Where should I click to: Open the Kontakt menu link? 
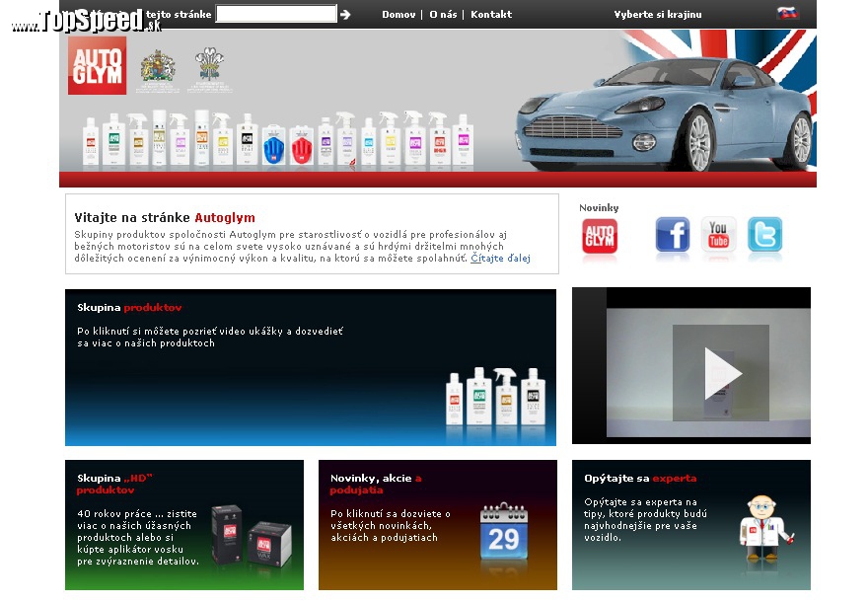[x=491, y=15]
